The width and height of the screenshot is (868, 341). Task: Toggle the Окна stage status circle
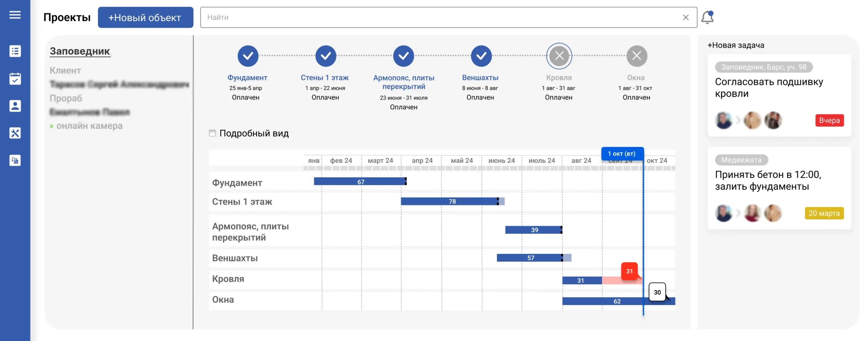pos(636,56)
